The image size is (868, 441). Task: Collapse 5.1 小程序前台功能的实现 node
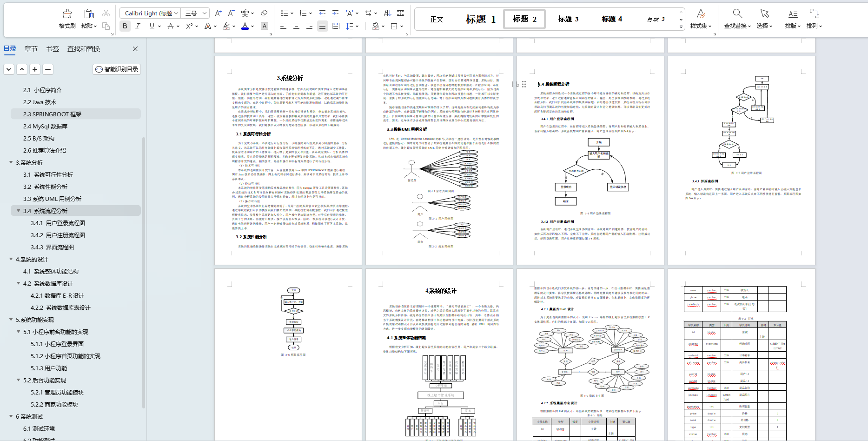click(x=19, y=332)
